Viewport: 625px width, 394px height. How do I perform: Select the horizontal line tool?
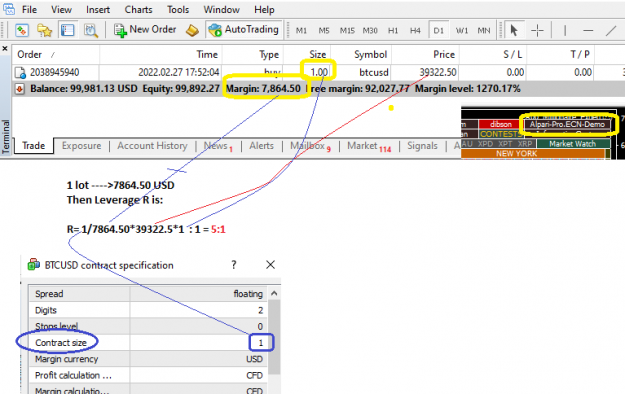[588, 30]
